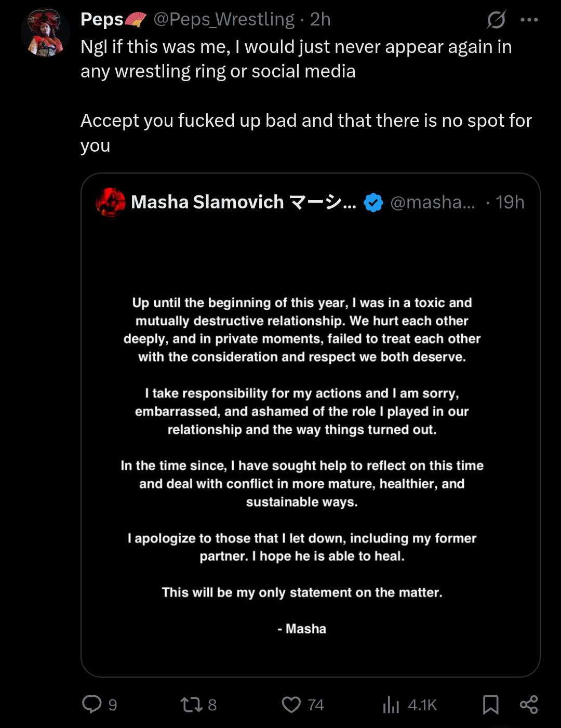Click the reply comment bubble icon
Image resolution: width=561 pixels, height=728 pixels.
pos(92,704)
